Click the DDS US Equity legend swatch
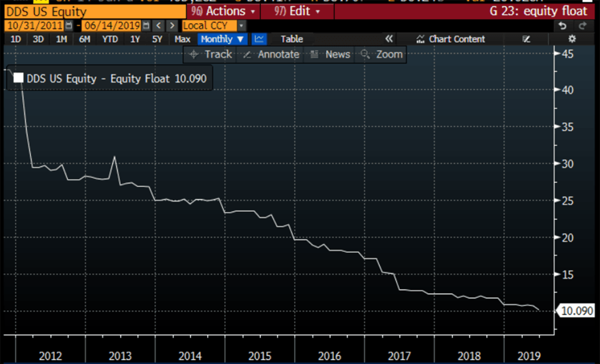 (18, 78)
